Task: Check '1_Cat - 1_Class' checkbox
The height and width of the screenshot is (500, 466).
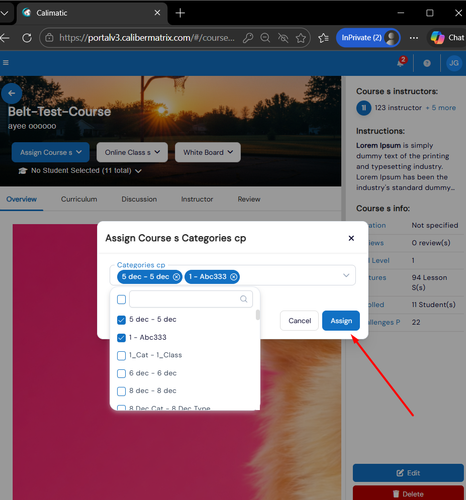Action: (x=121, y=355)
